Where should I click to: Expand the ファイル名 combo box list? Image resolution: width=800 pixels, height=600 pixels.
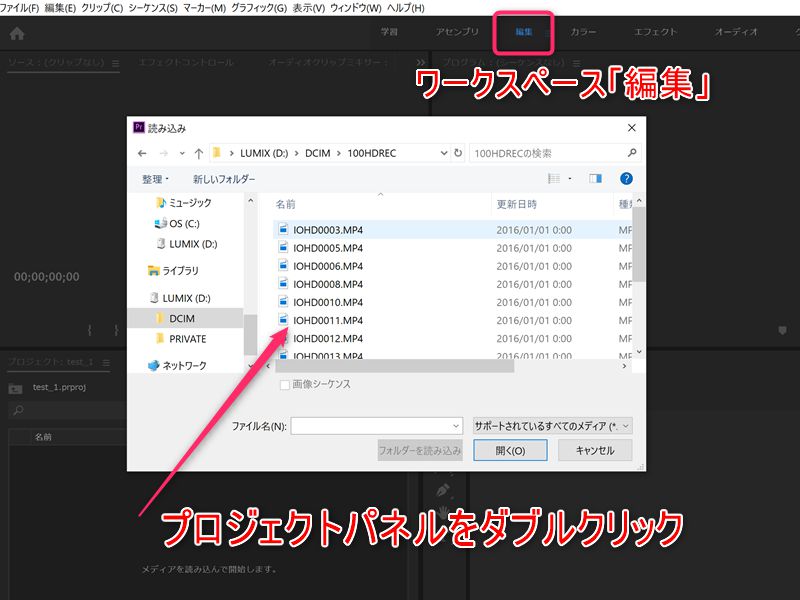456,426
